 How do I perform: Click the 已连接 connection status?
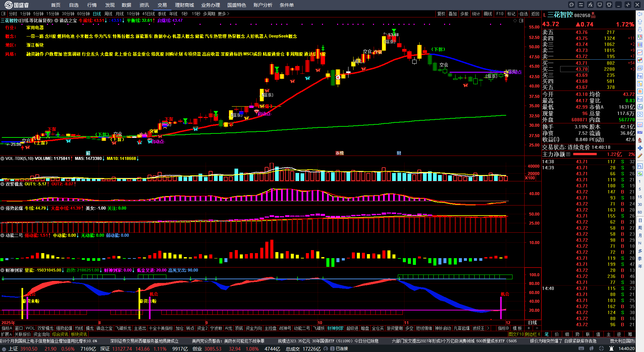coord(341,349)
